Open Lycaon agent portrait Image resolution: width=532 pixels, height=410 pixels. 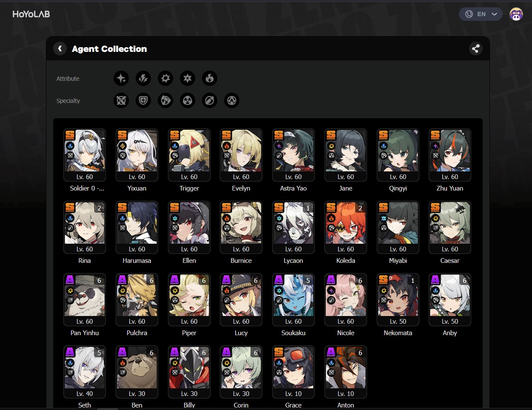tap(293, 228)
